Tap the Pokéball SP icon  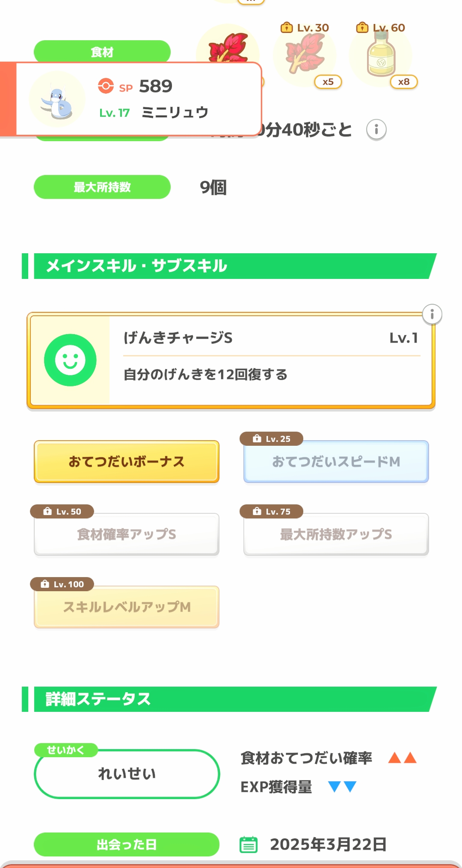tap(106, 86)
